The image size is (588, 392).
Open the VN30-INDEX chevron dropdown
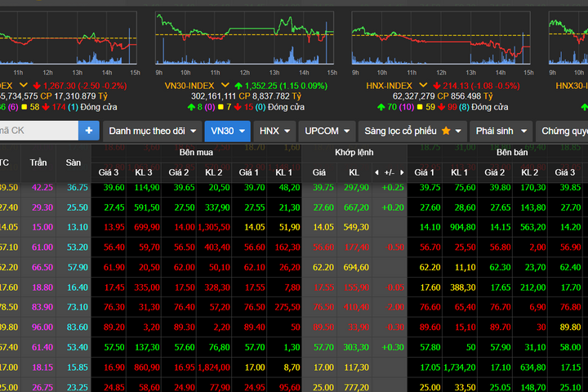[x=225, y=86]
